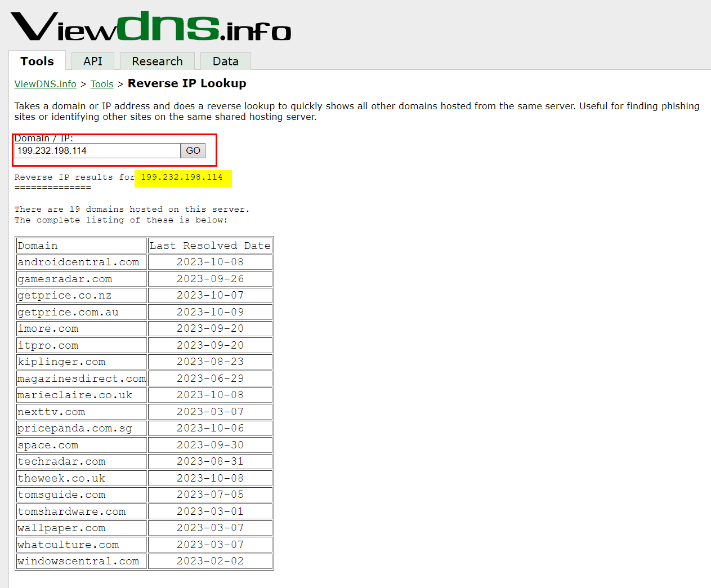The image size is (711, 588).
Task: Click date 2023-08-23 for kiplinger.com
Action: pyautogui.click(x=210, y=362)
